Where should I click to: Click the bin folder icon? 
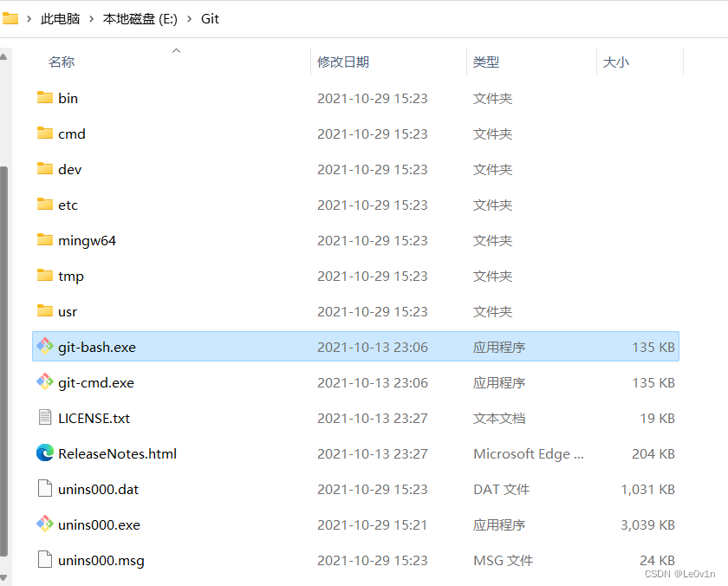[x=45, y=97]
